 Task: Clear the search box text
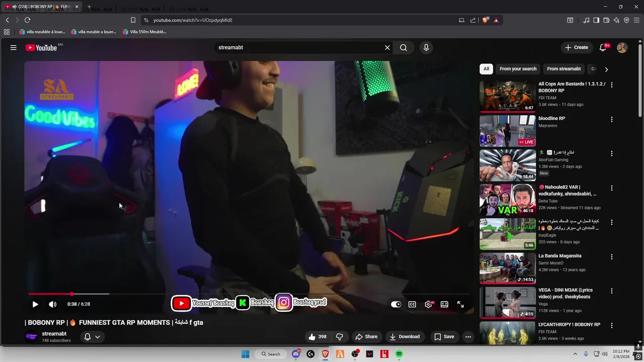pyautogui.click(x=387, y=47)
